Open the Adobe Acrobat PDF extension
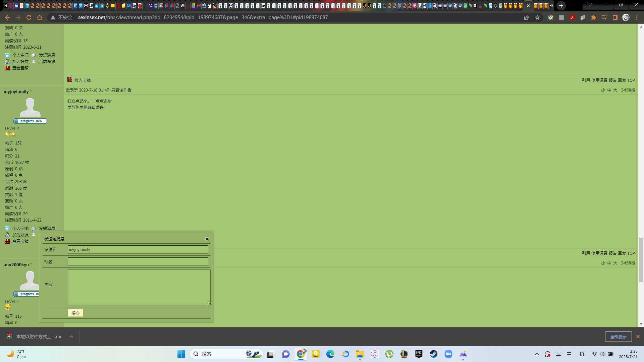This screenshot has height=362, width=644. point(572,17)
